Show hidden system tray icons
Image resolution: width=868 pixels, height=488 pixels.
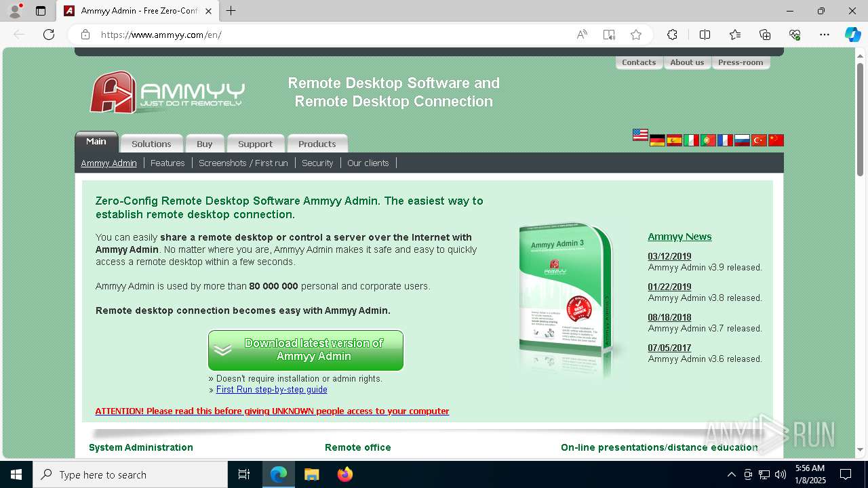731,474
